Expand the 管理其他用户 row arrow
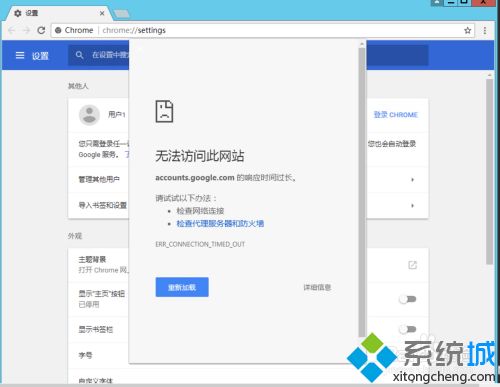The width and height of the screenshot is (500, 387). 412,180
